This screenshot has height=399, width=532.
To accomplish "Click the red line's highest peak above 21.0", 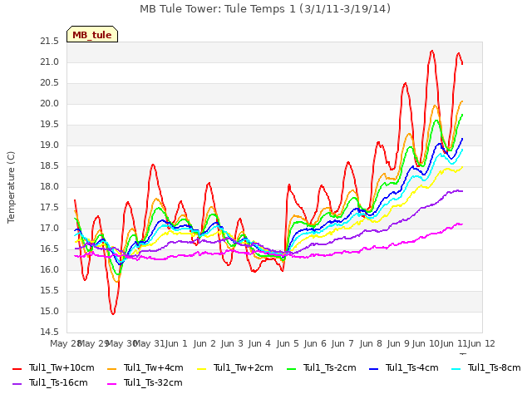I will (x=432, y=51).
